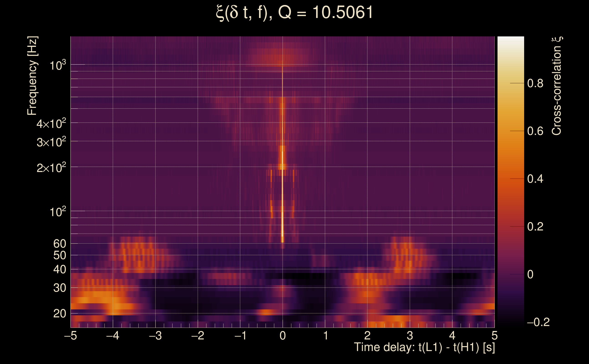Click the x-axis tick label 0
589x364 pixels.
click(282, 336)
